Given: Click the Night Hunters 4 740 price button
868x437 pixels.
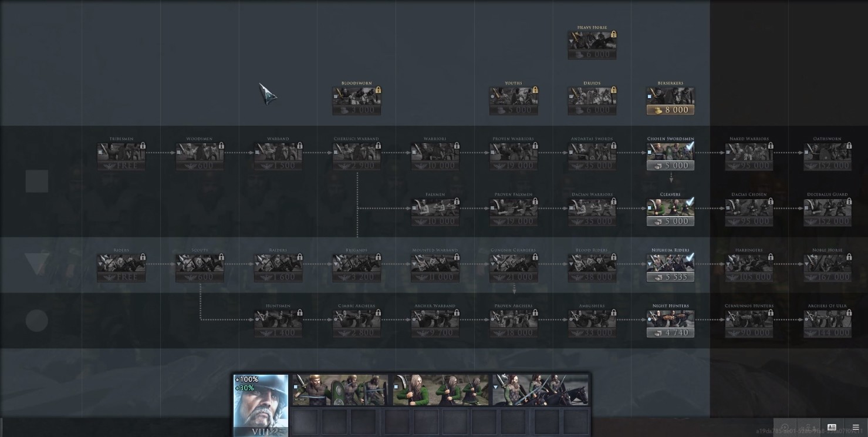Looking at the screenshot, I should coord(670,332).
